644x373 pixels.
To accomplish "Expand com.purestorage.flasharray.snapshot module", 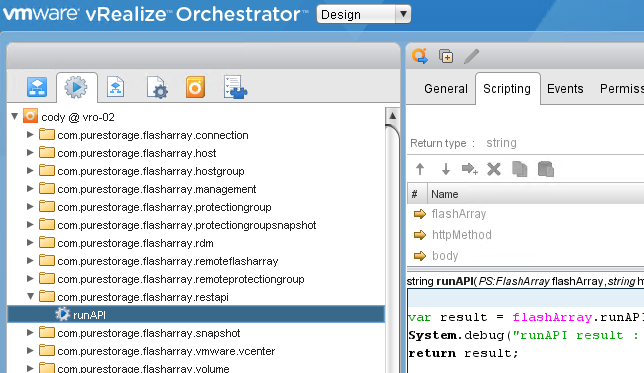I will click(30, 333).
